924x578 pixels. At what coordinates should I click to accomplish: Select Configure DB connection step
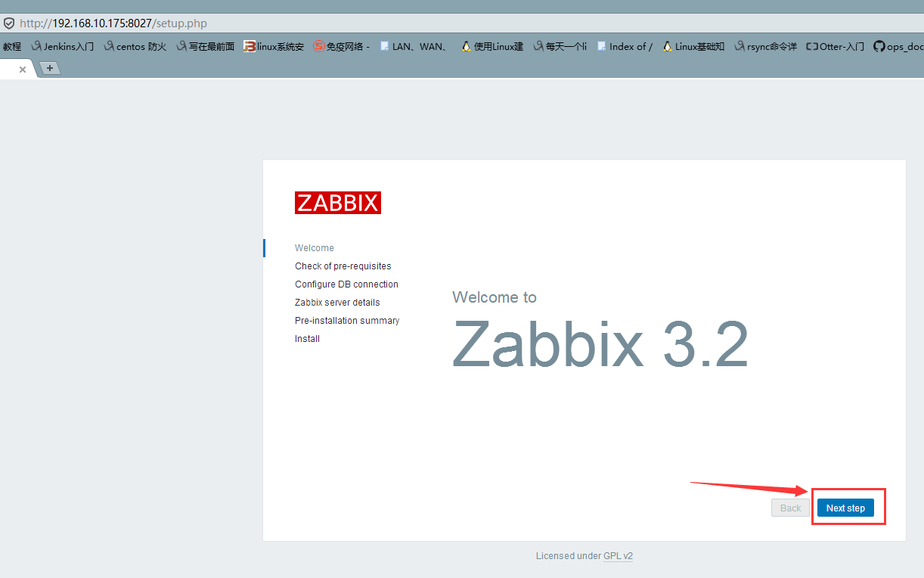[x=346, y=284]
